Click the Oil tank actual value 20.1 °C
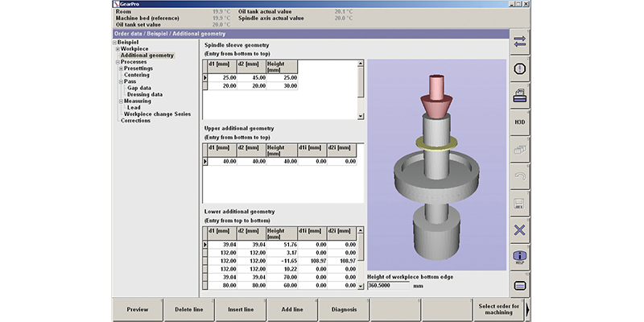Screen dimensions: 644x322 (344, 12)
